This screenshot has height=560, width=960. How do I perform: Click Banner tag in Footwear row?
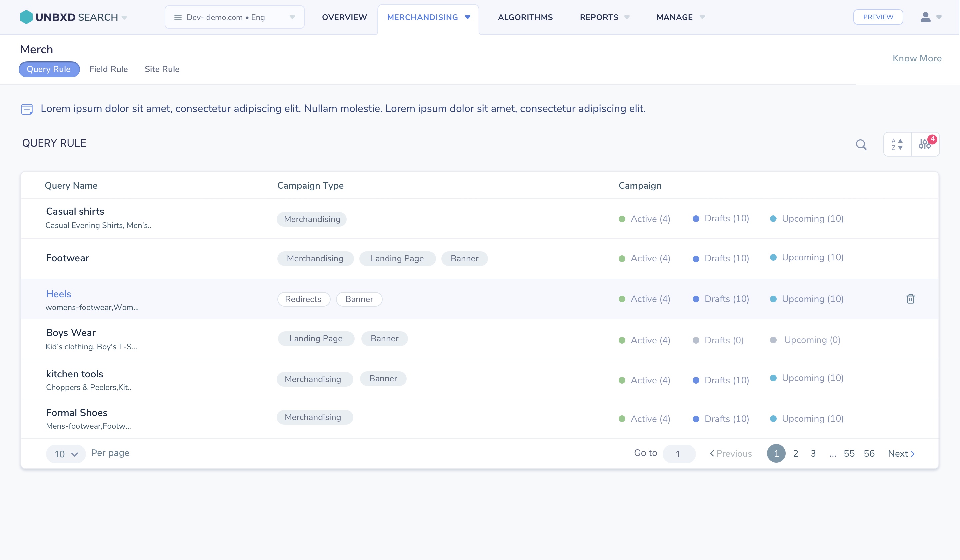pyautogui.click(x=464, y=258)
